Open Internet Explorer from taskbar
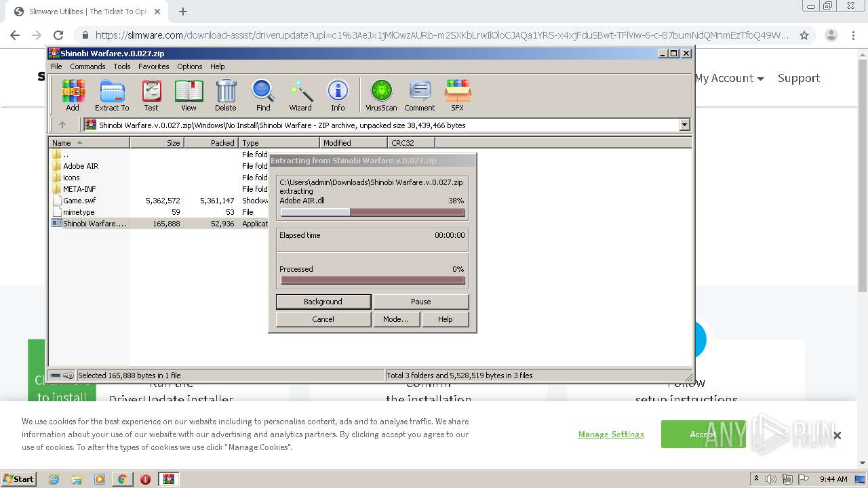This screenshot has width=868, height=488. click(54, 479)
